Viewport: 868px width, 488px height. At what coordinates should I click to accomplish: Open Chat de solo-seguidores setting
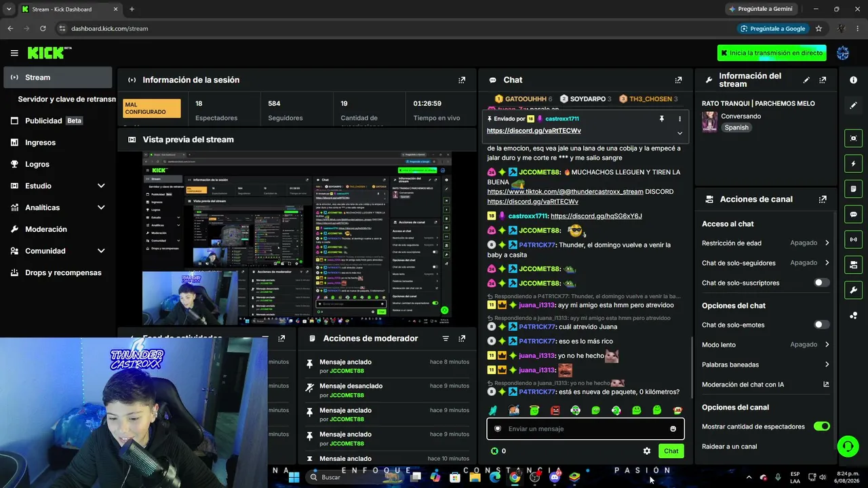(766, 262)
